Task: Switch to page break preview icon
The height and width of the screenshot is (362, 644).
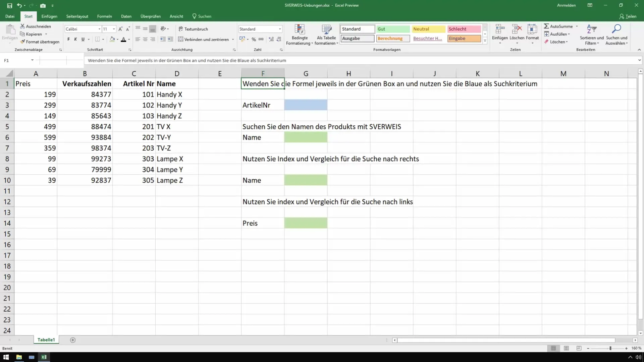Action: [x=579, y=348]
